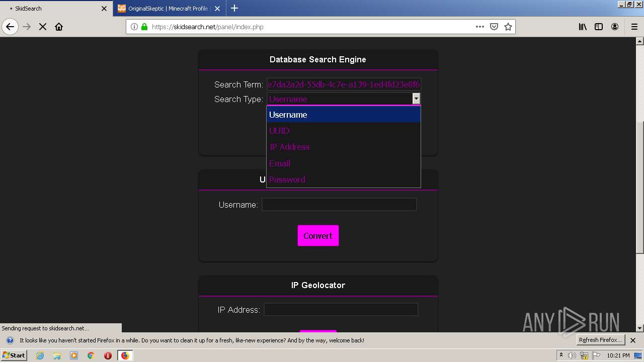Image resolution: width=644 pixels, height=362 pixels.
Task: Select Password search type option
Action: pyautogui.click(x=343, y=179)
